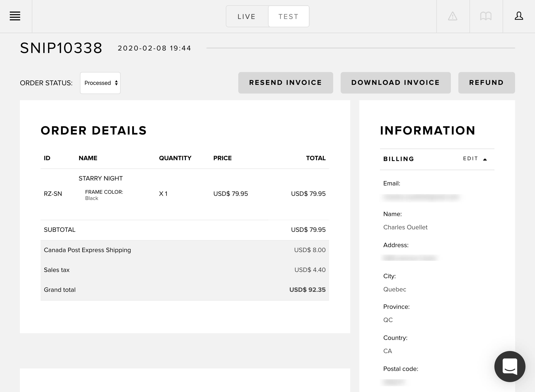The image size is (535, 392).
Task: Click EDIT in the billing section
Action: [x=470, y=159]
